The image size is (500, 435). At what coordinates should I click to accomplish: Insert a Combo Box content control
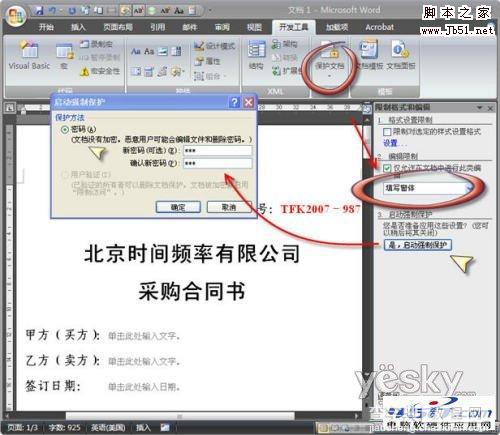[176, 51]
